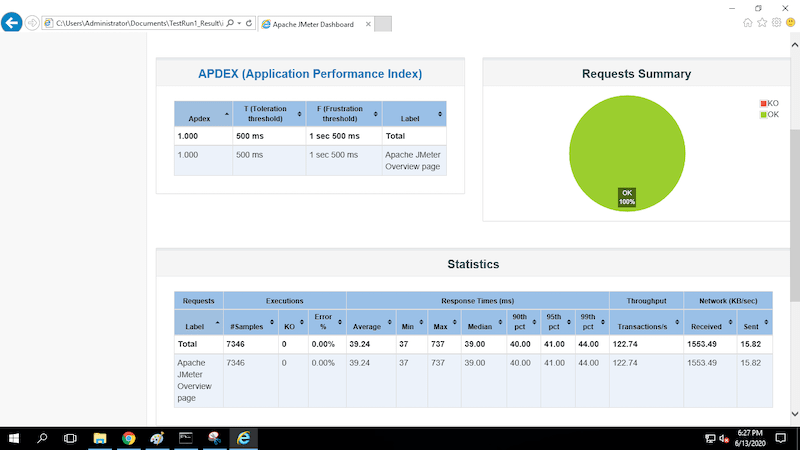Click the search magnifier in address bar

point(230,23)
